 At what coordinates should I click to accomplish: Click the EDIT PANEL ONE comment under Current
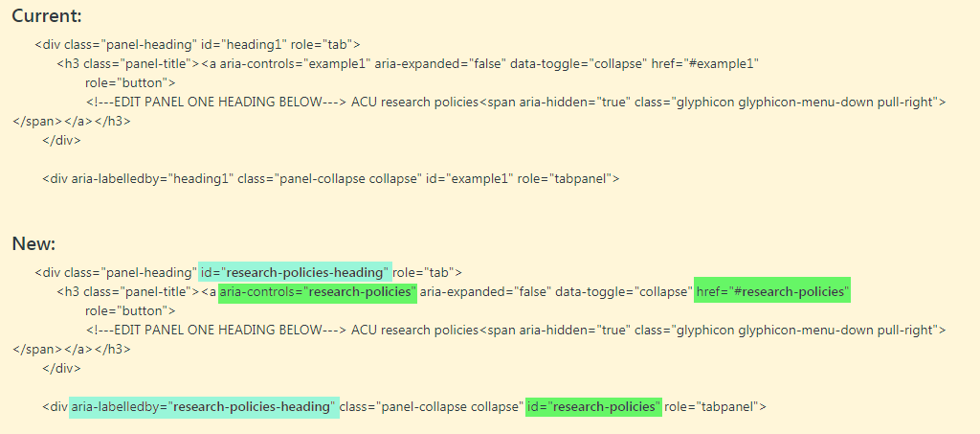pos(215,102)
